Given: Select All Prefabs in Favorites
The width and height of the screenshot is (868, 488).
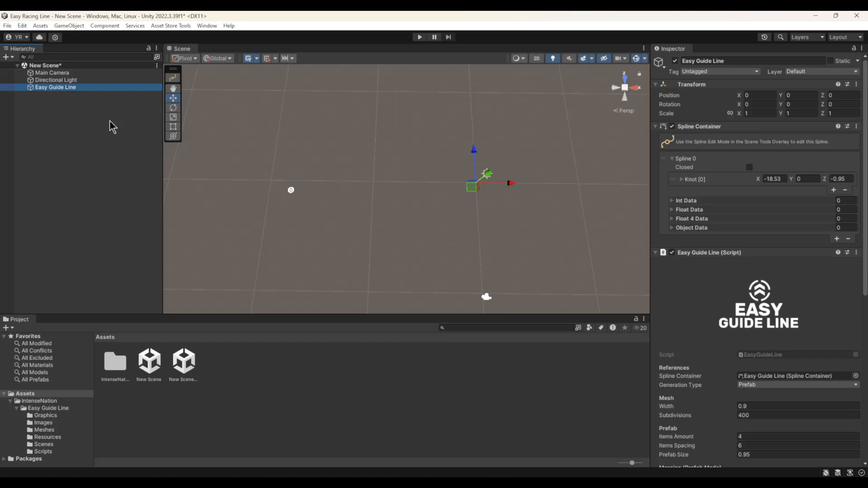Looking at the screenshot, I should tap(35, 380).
